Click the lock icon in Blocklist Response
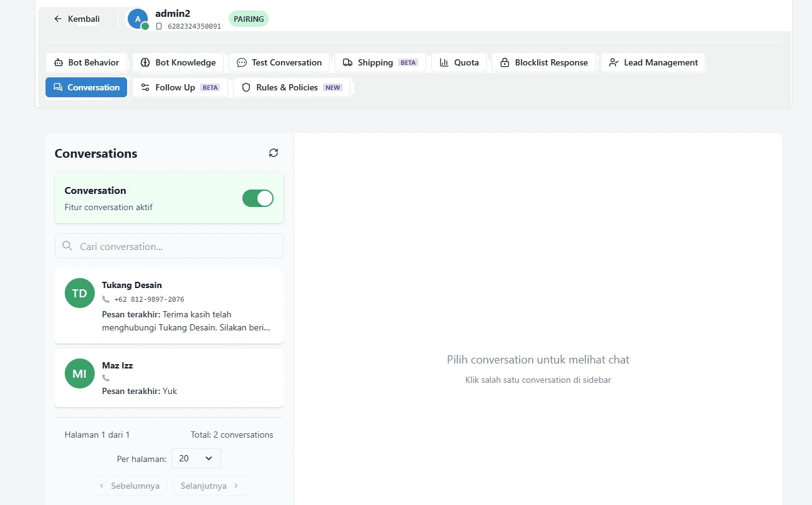The height and width of the screenshot is (505, 812). pyautogui.click(x=505, y=62)
